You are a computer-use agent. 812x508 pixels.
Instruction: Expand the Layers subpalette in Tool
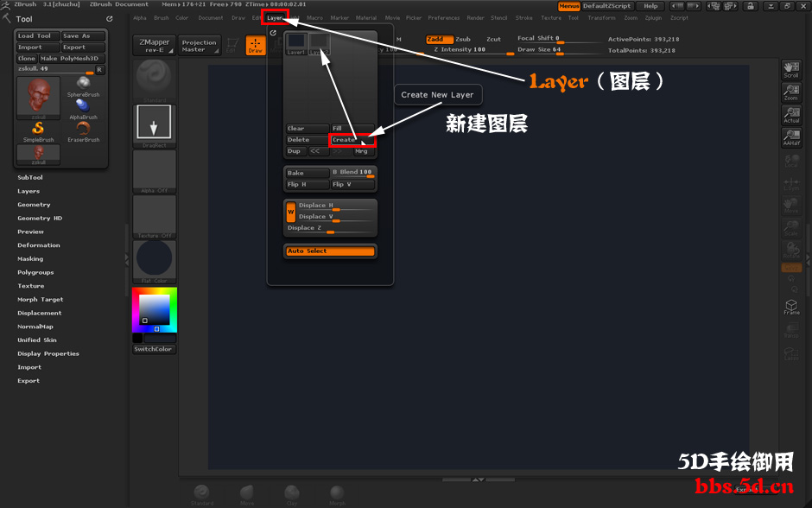[29, 191]
